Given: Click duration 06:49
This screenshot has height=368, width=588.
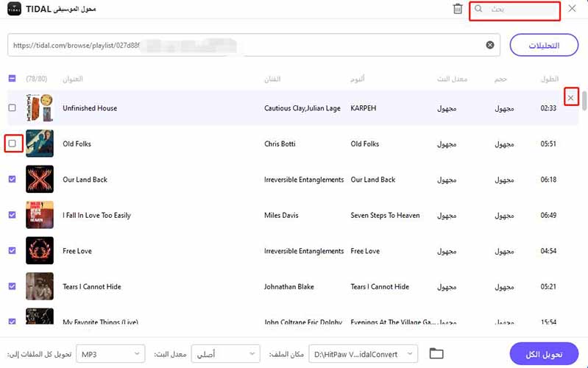Looking at the screenshot, I should [x=548, y=216].
